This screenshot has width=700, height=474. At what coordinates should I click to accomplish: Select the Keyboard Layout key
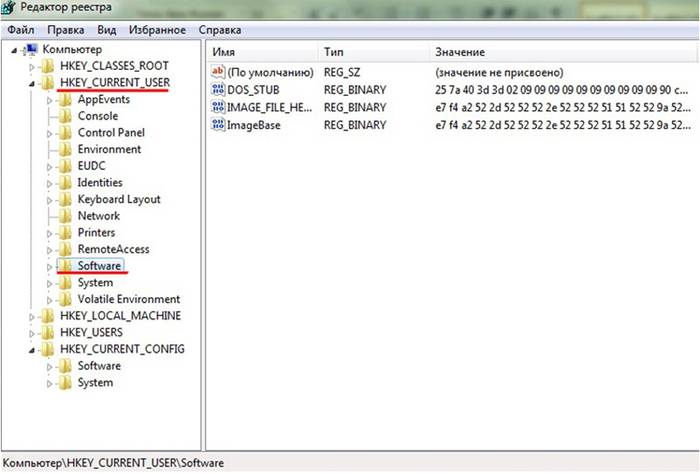118,199
